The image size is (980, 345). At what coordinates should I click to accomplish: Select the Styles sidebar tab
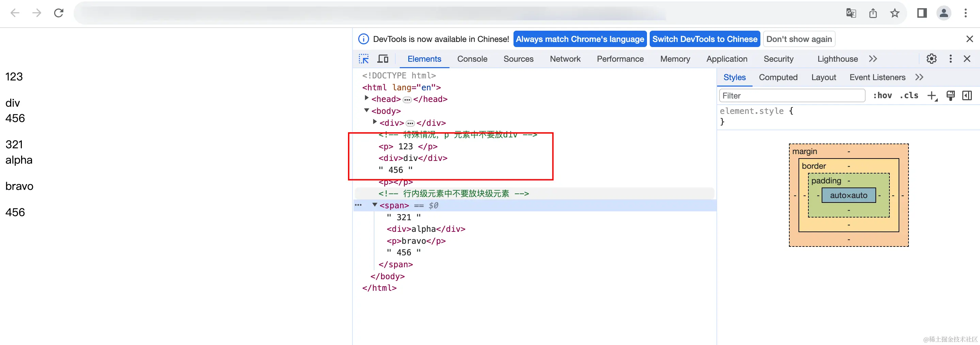[x=734, y=77]
